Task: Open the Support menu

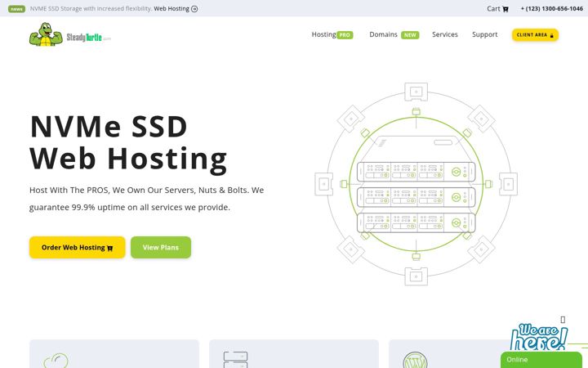Action: [484, 34]
